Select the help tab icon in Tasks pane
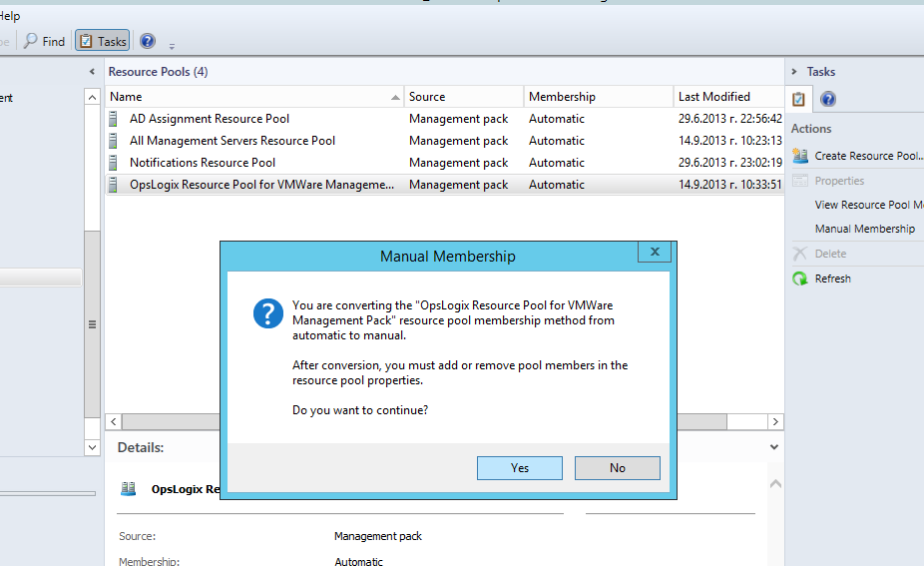 [827, 99]
